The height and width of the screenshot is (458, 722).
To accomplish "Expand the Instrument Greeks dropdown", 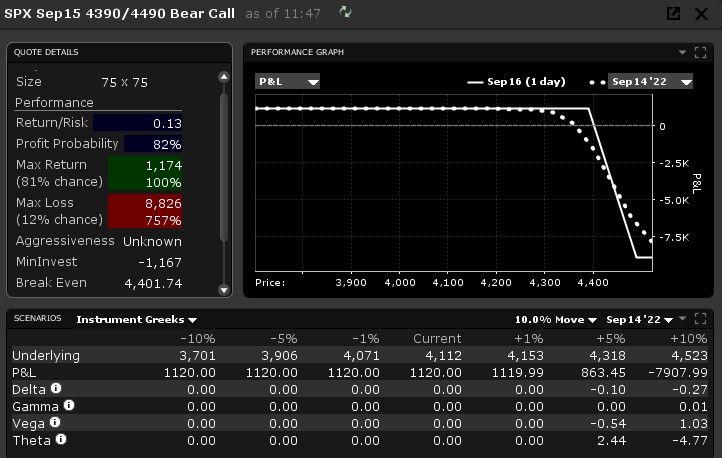I will pyautogui.click(x=137, y=320).
